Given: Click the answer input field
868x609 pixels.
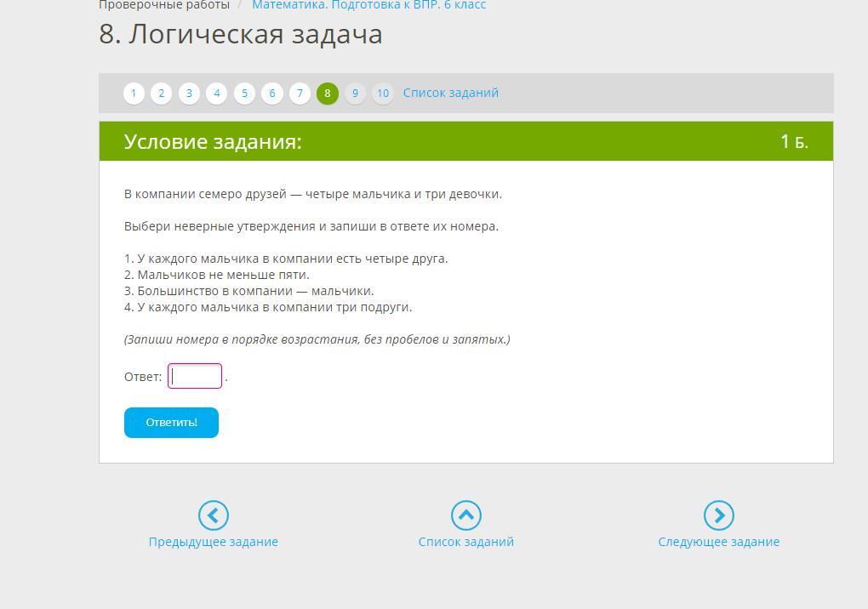Looking at the screenshot, I should pos(195,376).
